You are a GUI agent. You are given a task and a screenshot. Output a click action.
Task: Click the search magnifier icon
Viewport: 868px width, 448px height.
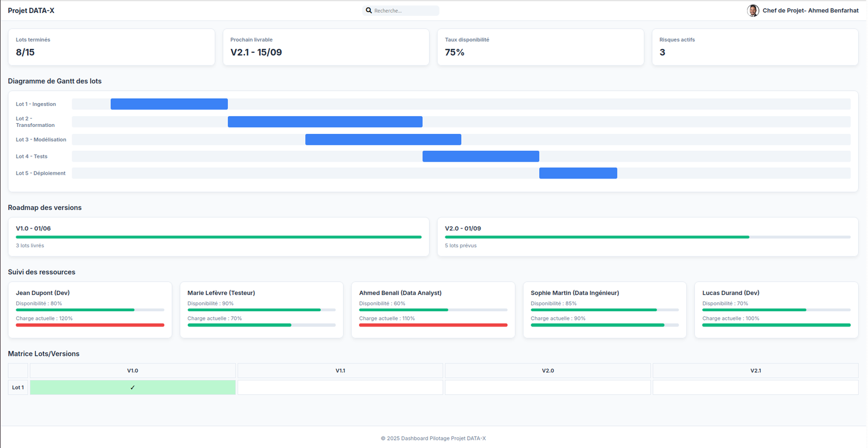click(369, 10)
